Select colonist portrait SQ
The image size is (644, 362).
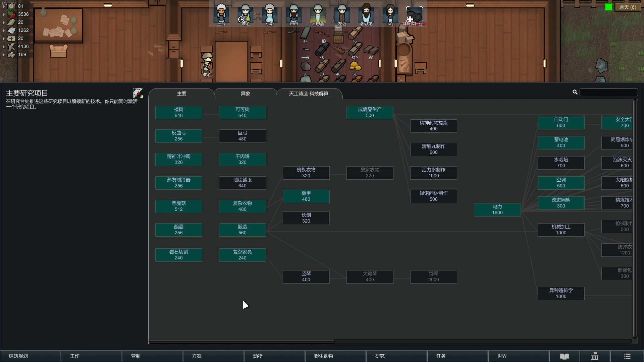(x=390, y=14)
